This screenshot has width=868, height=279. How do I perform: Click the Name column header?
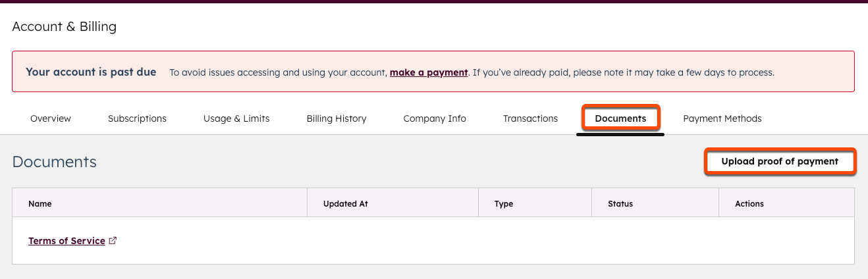coord(40,203)
